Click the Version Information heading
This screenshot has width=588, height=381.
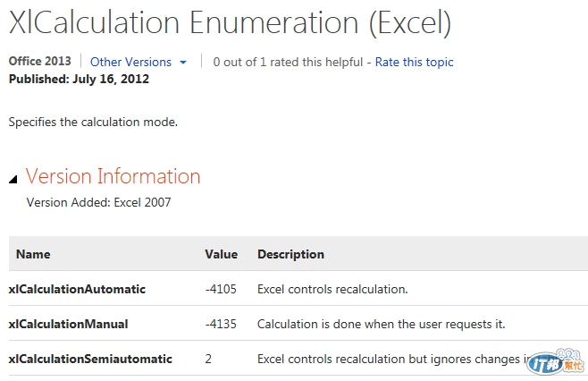click(113, 176)
